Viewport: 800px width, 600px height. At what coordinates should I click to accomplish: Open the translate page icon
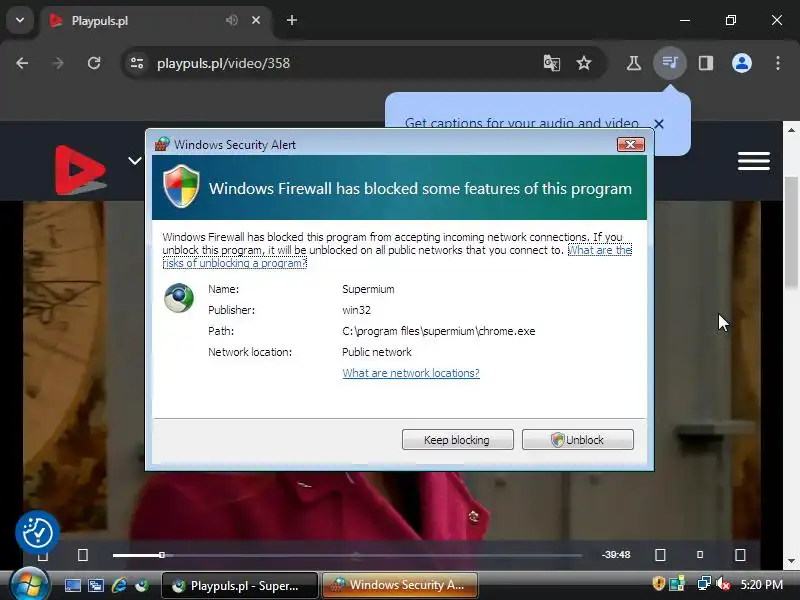[x=552, y=63]
